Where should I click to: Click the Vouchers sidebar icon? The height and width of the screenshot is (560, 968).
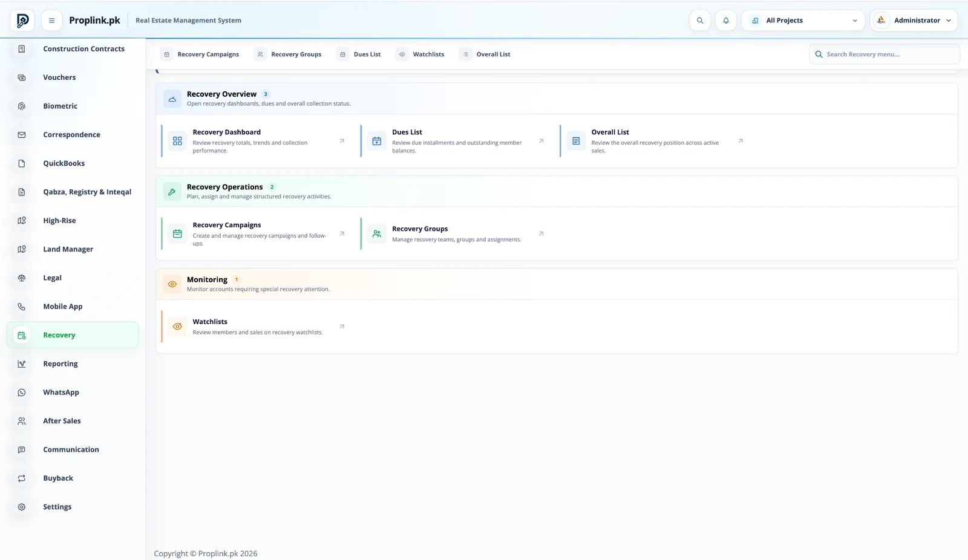22,77
